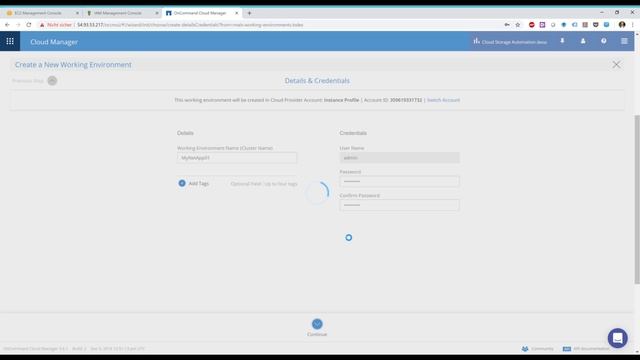Image resolution: width=640 pixels, height=360 pixels.
Task: Click the Cloud Storage Automation chart icon
Action: [x=476, y=41]
